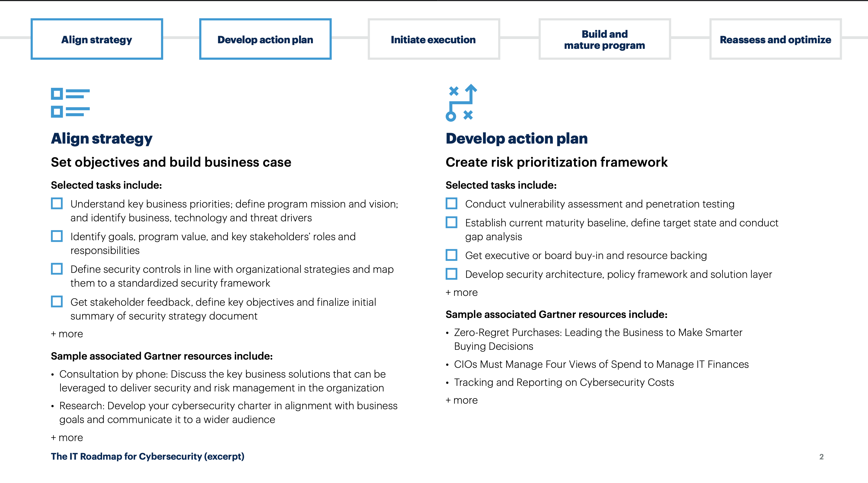Viewport: 868px width, 483px height.
Task: Click the checklist icon above Align strategy
Action: point(70,102)
